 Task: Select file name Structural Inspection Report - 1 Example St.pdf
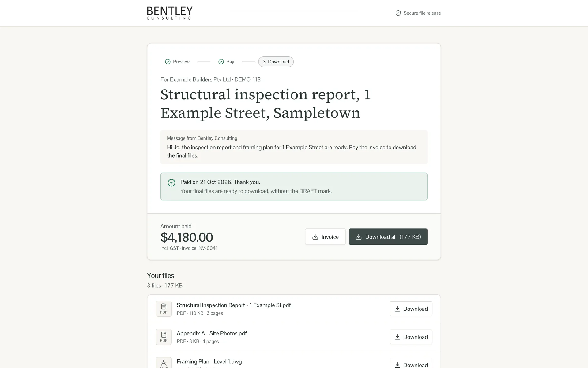coord(234,305)
